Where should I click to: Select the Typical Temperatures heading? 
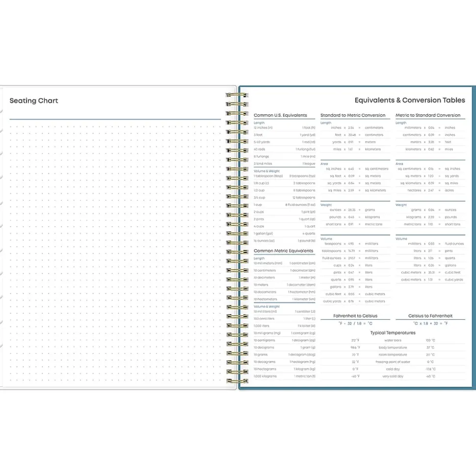[x=393, y=333]
